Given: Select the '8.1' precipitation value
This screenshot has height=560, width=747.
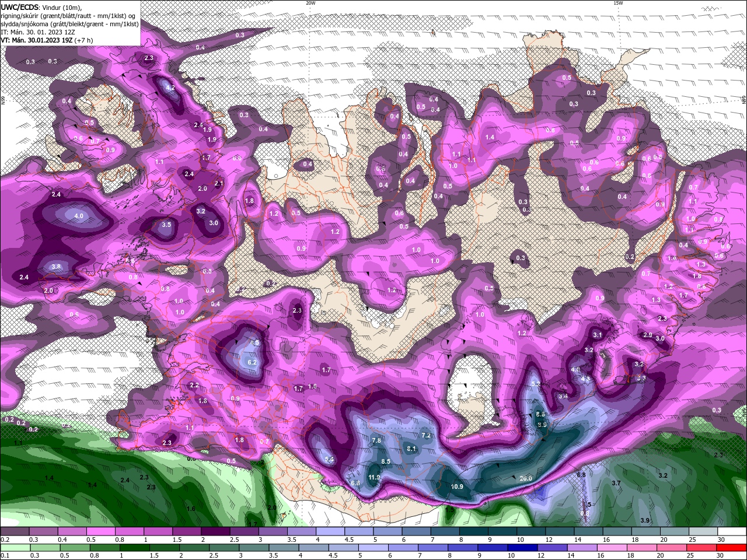Looking at the screenshot, I should (x=411, y=449).
